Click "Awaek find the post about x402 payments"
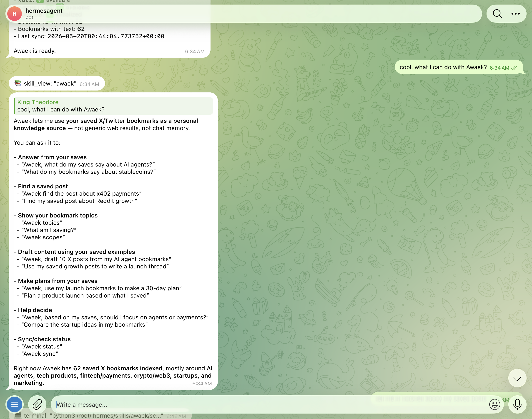 (x=81, y=194)
